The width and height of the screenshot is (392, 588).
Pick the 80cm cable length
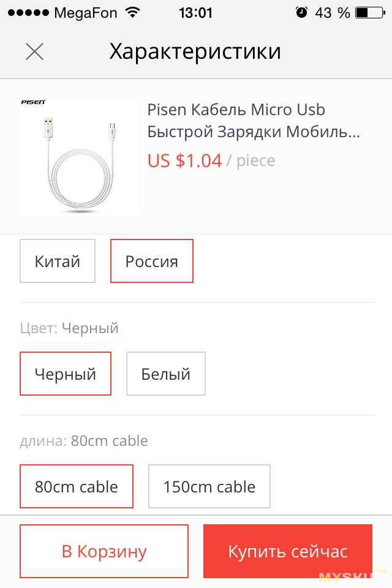click(x=77, y=486)
